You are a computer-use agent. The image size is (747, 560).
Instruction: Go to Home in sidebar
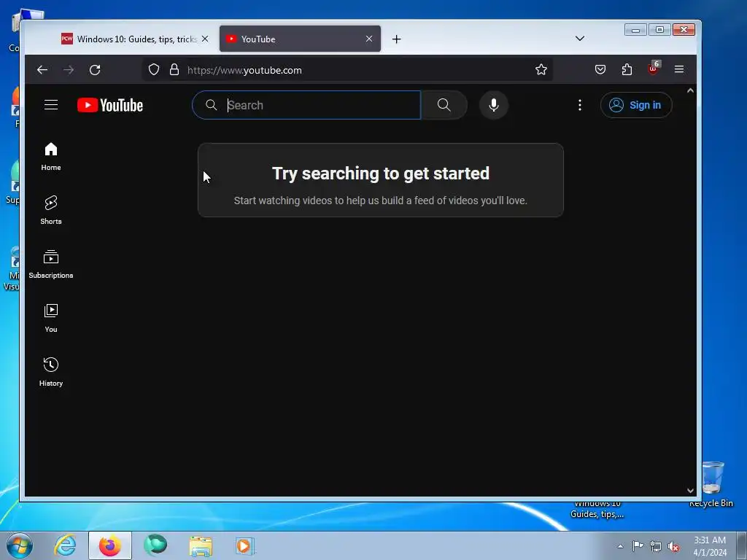point(51,157)
